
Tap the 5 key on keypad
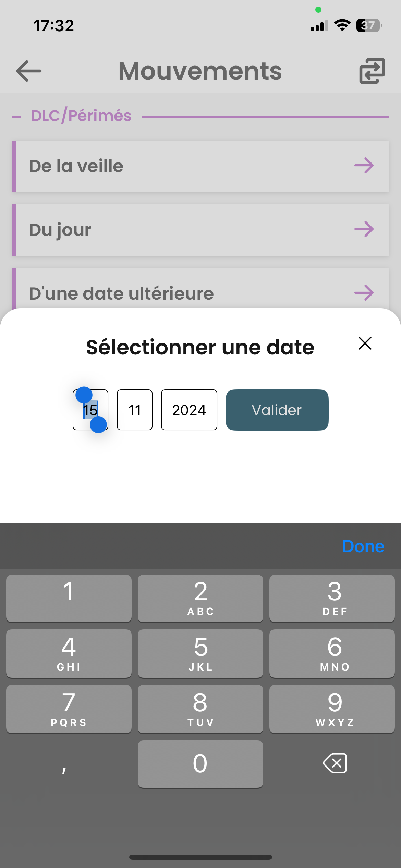pos(200,653)
